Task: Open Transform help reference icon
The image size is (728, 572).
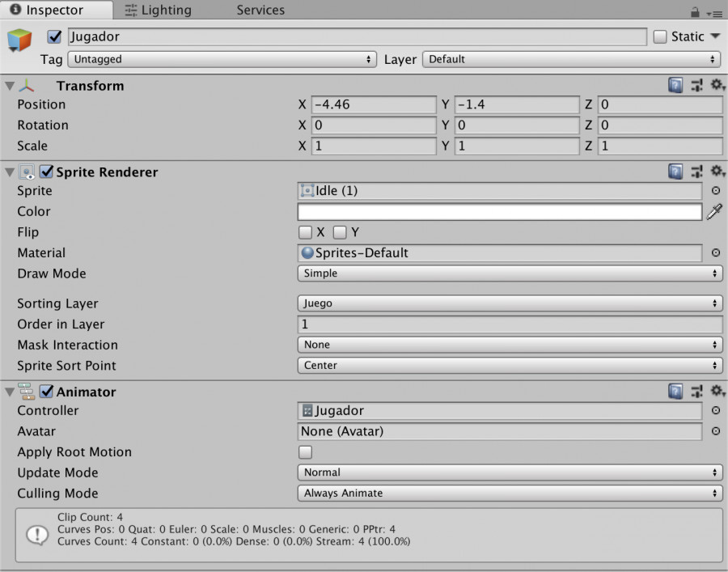Action: tap(675, 86)
